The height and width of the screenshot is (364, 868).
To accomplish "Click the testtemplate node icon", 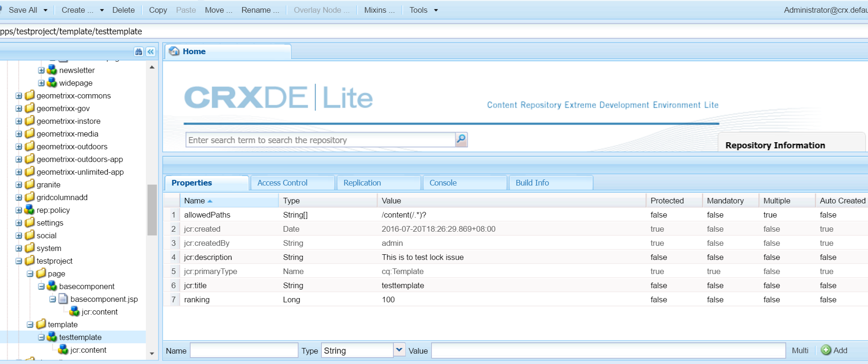I will [52, 337].
